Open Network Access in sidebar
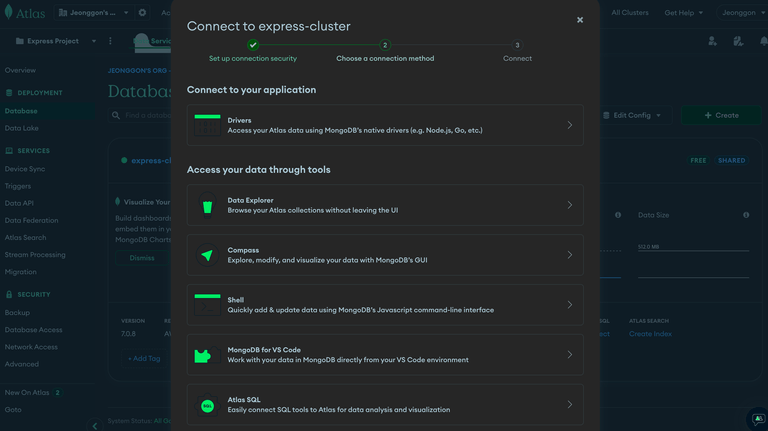 31,347
